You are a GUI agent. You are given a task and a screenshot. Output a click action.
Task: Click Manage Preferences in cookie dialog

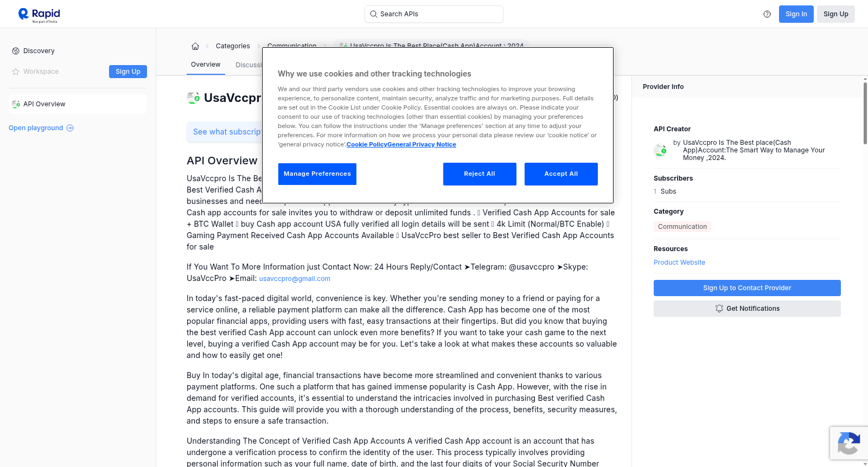(x=317, y=174)
